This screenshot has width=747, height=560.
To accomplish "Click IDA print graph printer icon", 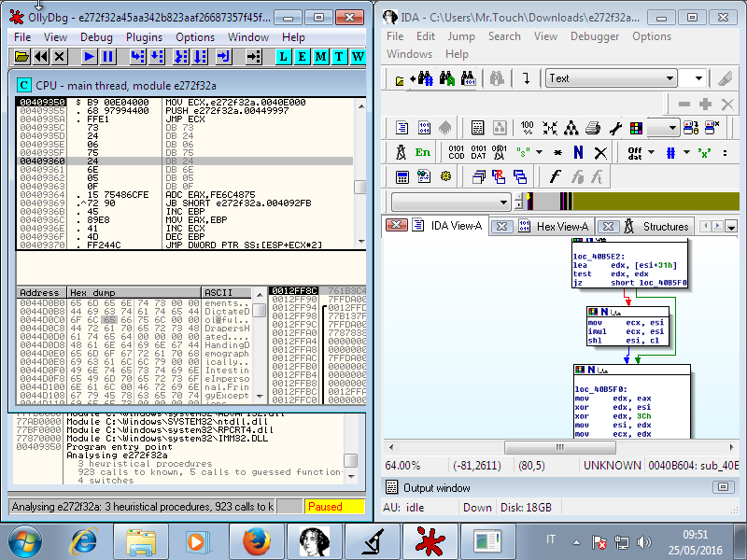I will [x=593, y=128].
